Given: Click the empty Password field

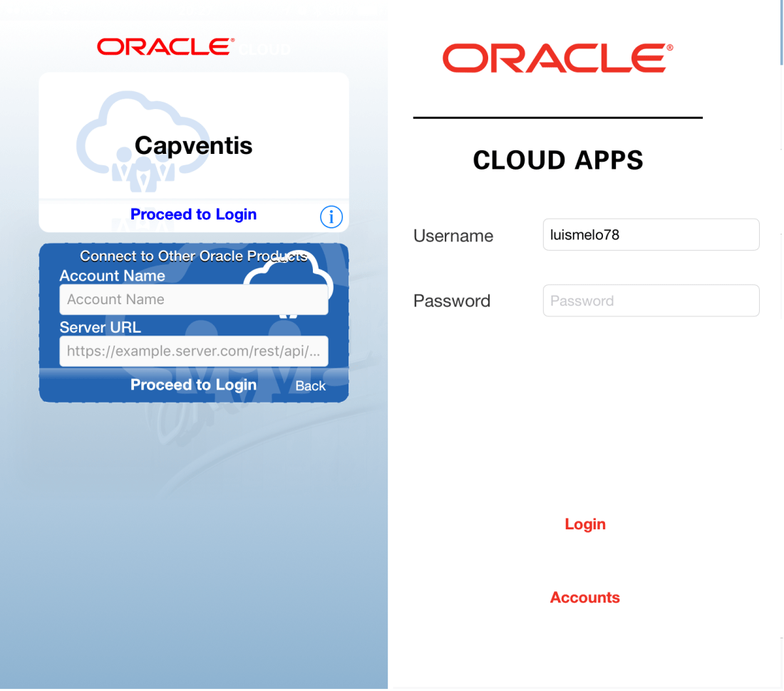Looking at the screenshot, I should click(650, 300).
